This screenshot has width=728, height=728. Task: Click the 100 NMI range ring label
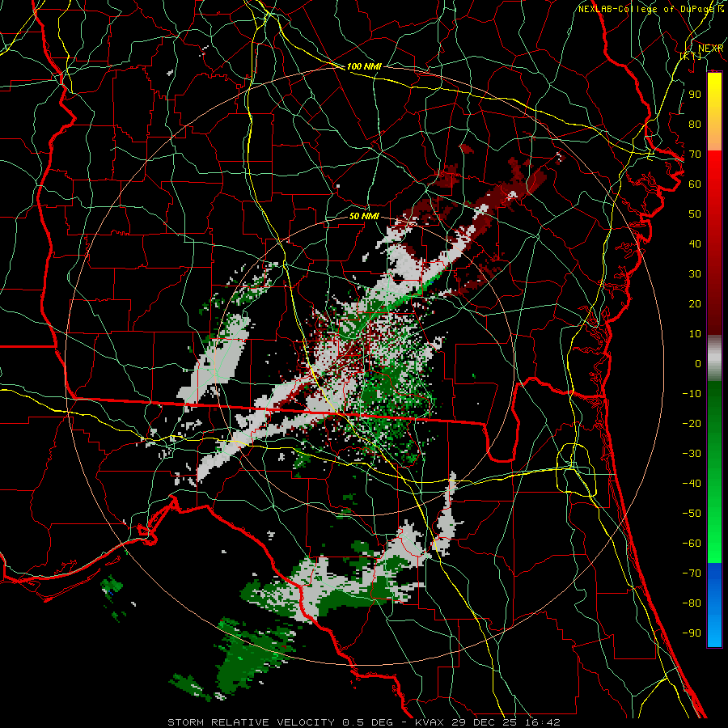(364, 66)
